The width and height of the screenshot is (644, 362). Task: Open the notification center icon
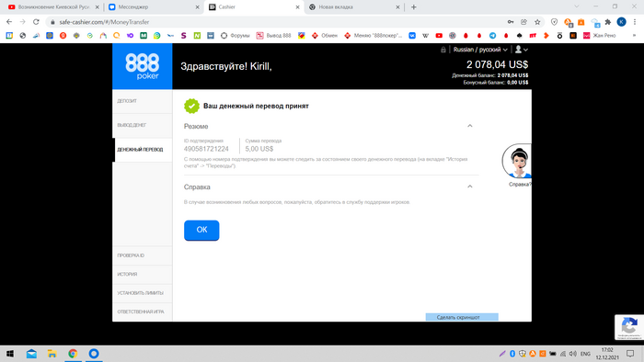(630, 354)
